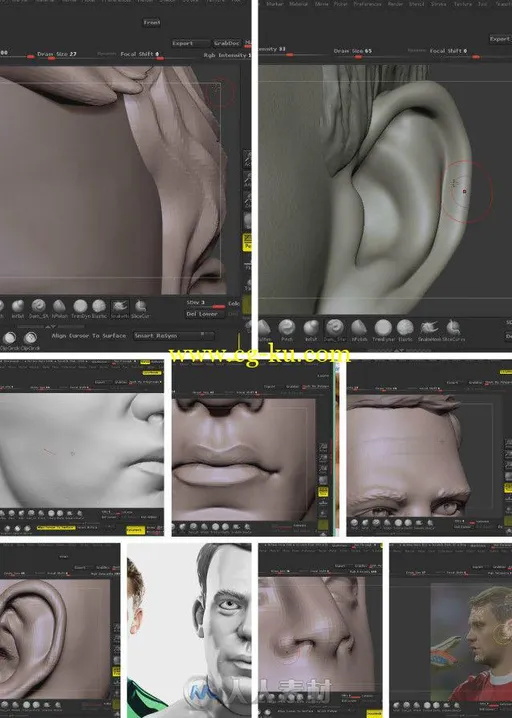512x718 pixels.
Task: Select Elastic brush in large ear panel
Action: 405,330
